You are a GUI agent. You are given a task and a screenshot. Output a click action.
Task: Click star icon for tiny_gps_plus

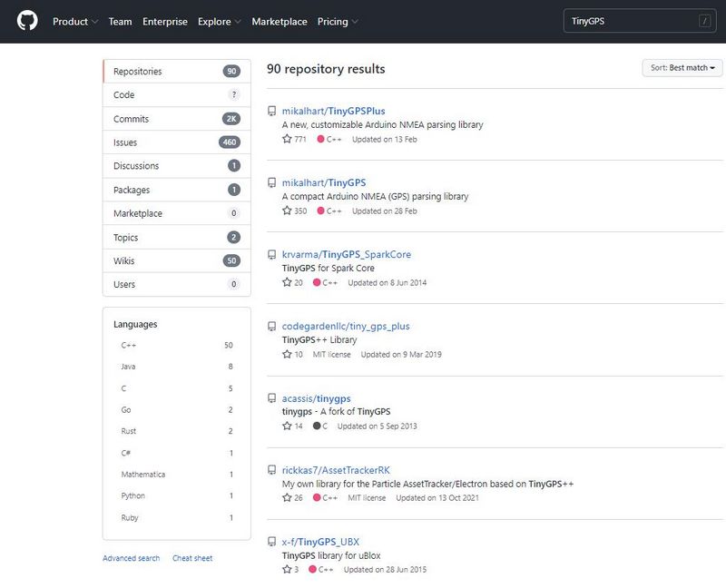[x=287, y=354]
